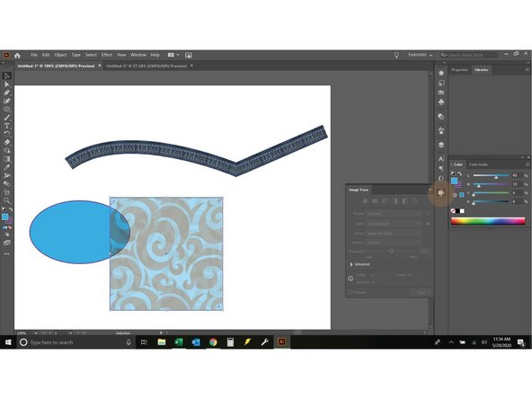
Task: Open the Libraries panel options menu
Action: point(527,69)
